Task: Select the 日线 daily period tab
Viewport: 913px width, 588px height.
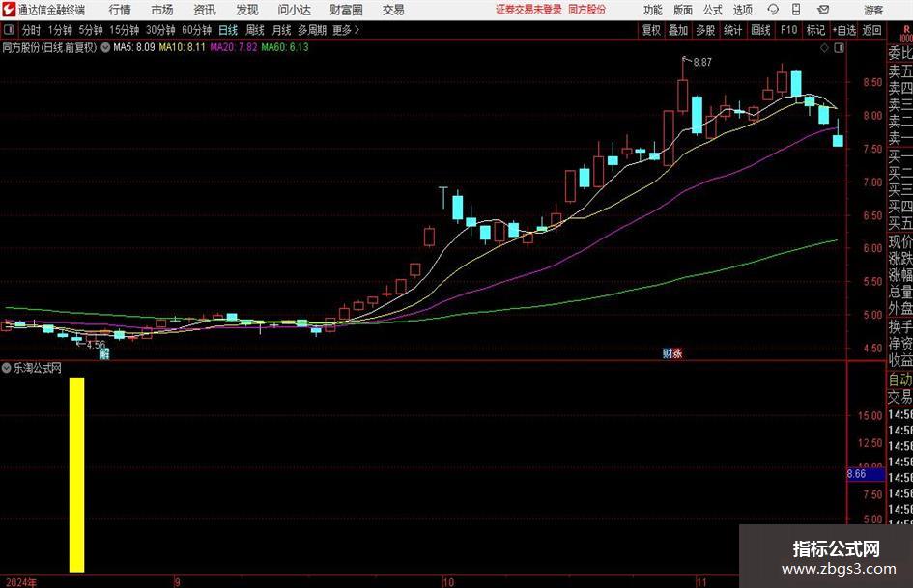Action: pyautogui.click(x=228, y=30)
